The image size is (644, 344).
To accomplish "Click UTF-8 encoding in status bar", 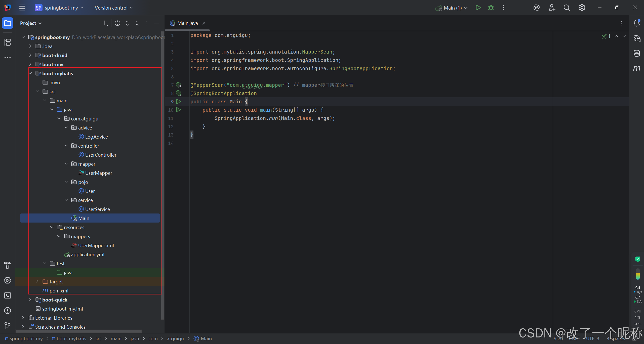I will 592,339.
